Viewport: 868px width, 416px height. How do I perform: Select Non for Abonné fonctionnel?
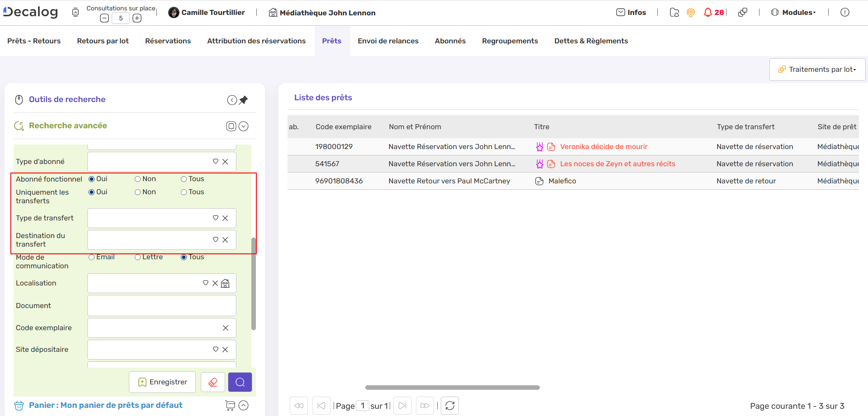tap(138, 179)
